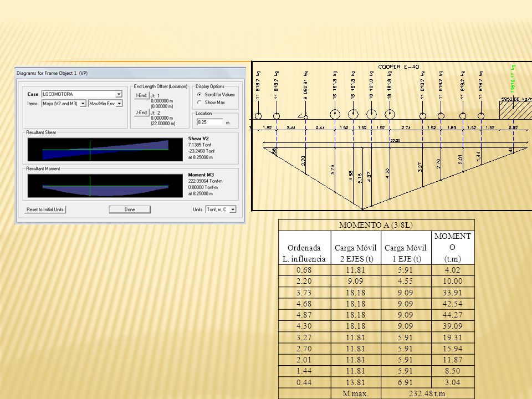Click the I-End button

(141, 95)
